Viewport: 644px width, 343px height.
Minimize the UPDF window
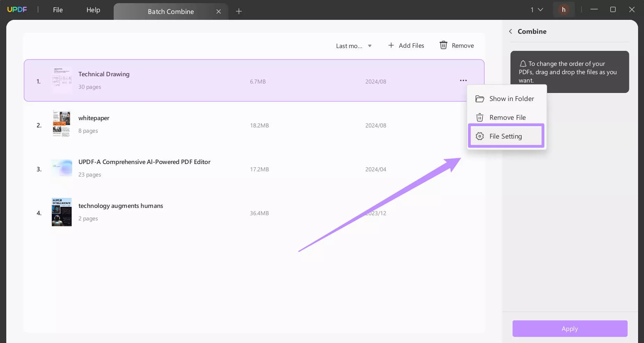point(594,9)
